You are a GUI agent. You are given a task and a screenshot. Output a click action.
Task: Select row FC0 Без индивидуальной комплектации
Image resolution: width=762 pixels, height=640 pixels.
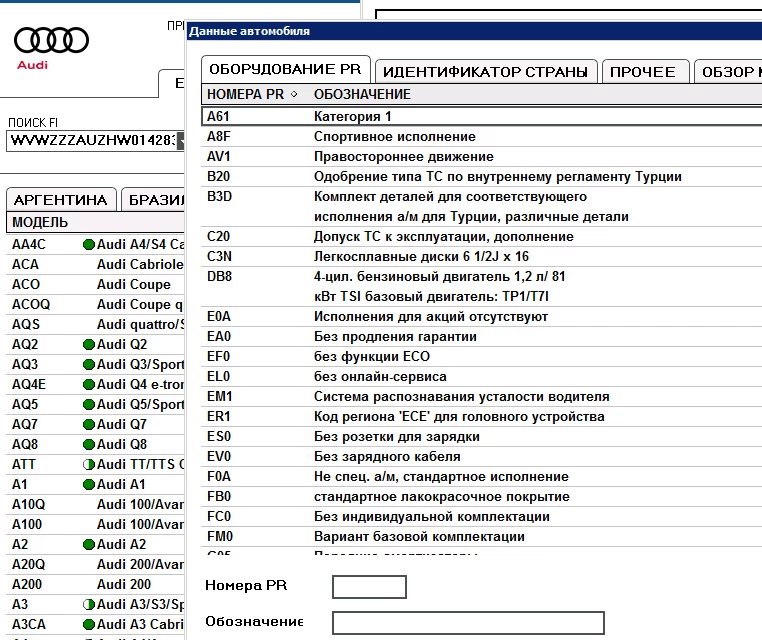482,517
